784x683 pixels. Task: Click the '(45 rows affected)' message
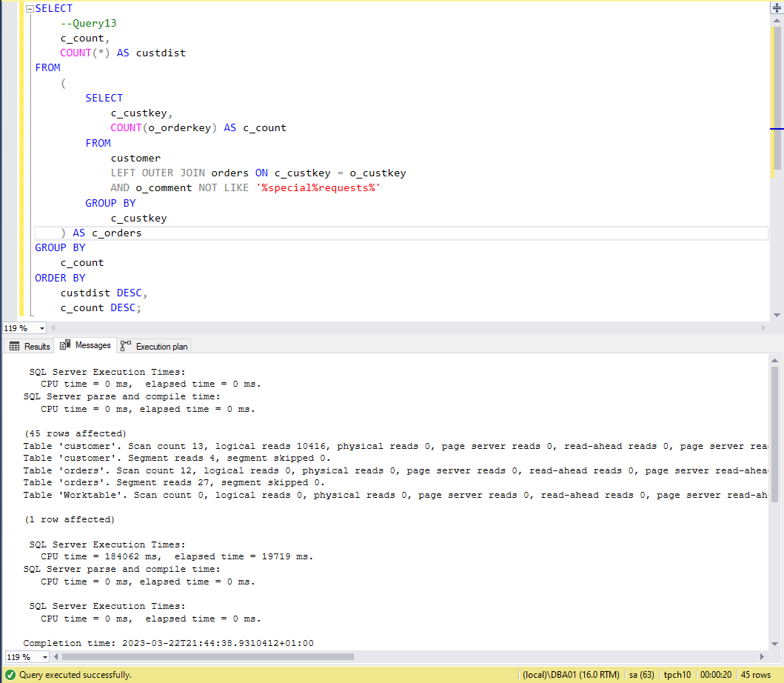76,434
